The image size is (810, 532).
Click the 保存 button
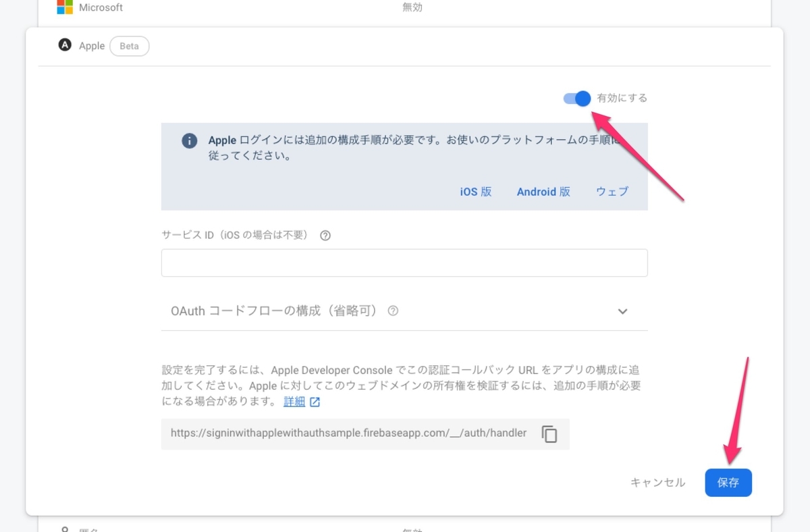click(728, 483)
